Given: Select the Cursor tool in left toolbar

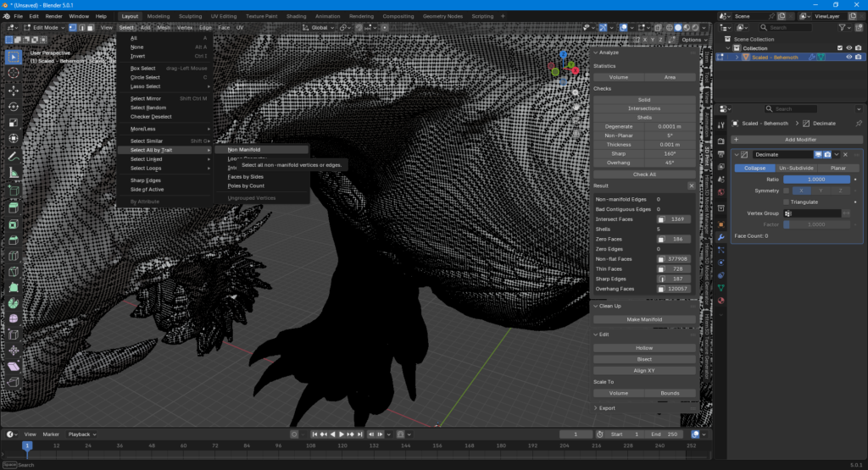Looking at the screenshot, I should click(x=14, y=73).
